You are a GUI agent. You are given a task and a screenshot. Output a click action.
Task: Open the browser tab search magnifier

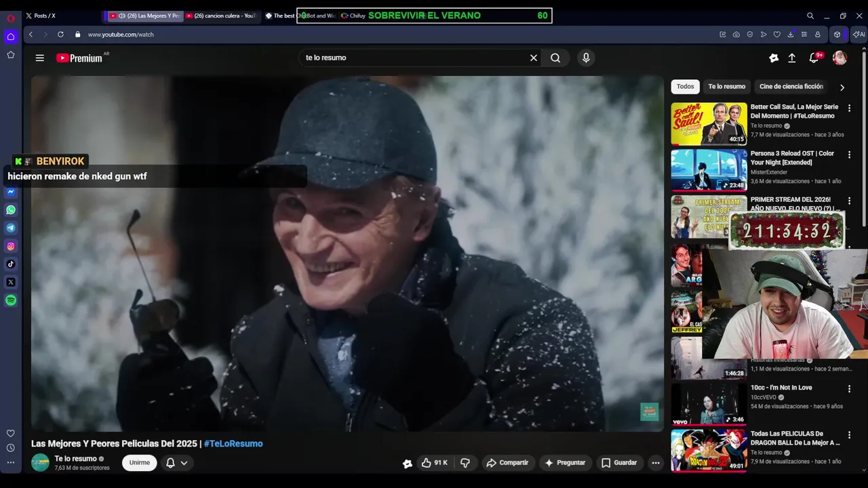click(810, 16)
